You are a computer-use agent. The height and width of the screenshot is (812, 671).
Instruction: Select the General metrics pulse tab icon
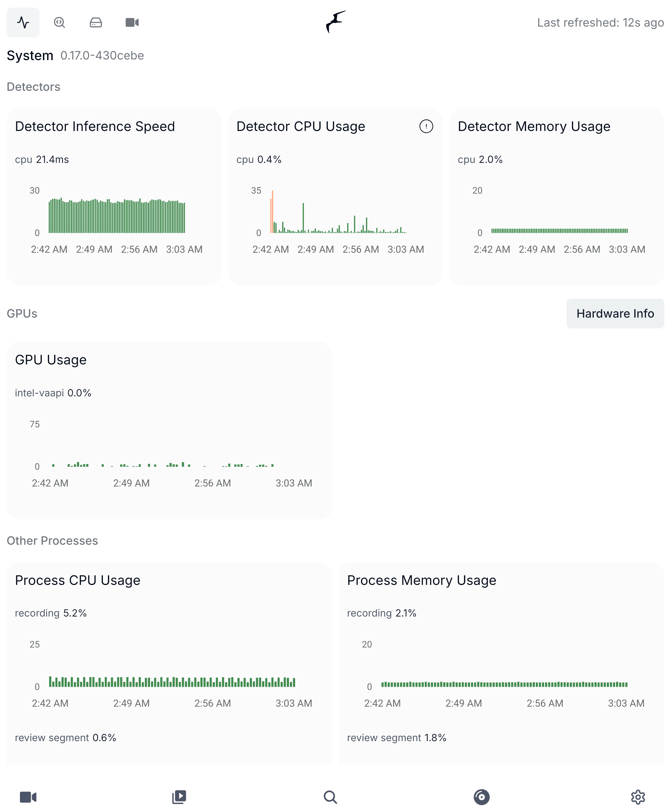pos(23,22)
